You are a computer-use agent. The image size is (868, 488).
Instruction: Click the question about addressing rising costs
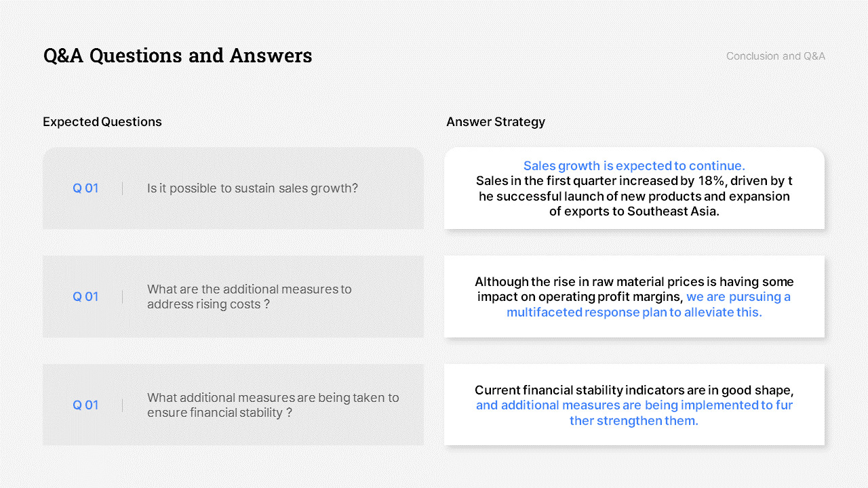(249, 297)
